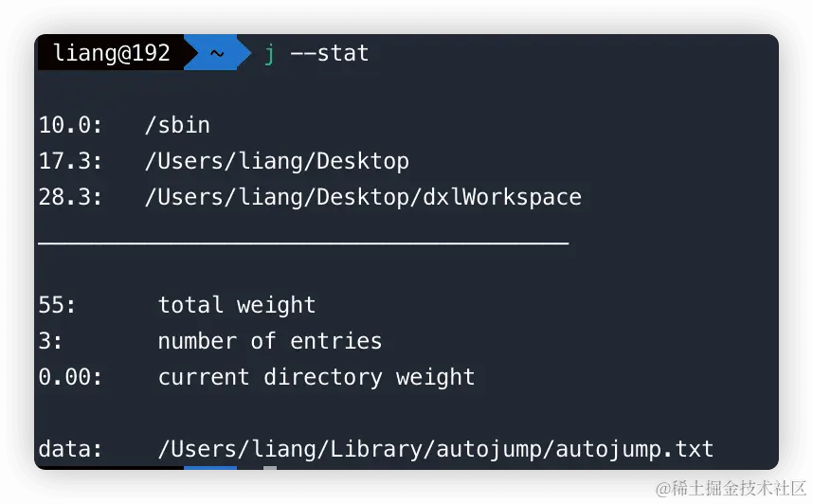813x504 pixels.
Task: Click the liang@192 prompt segment
Action: pyautogui.click(x=112, y=53)
